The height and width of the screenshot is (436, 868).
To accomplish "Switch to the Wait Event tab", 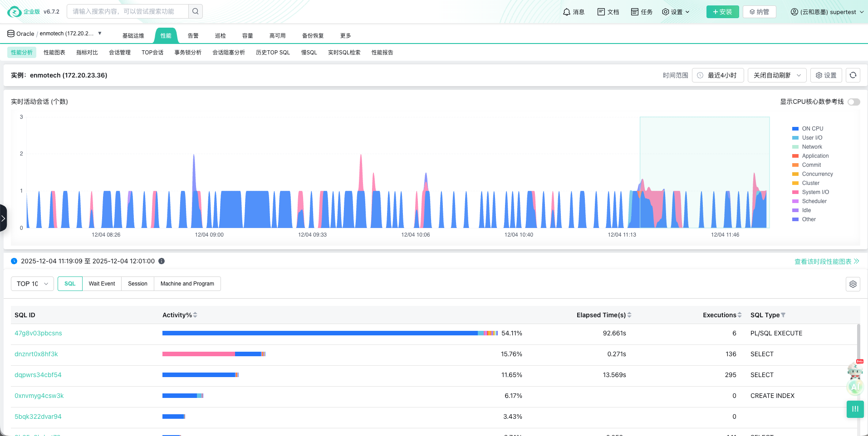I will tap(102, 284).
